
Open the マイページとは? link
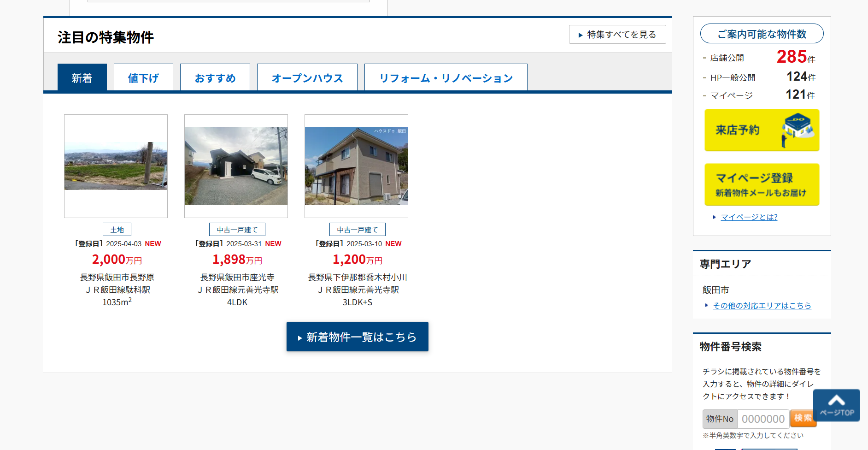749,217
